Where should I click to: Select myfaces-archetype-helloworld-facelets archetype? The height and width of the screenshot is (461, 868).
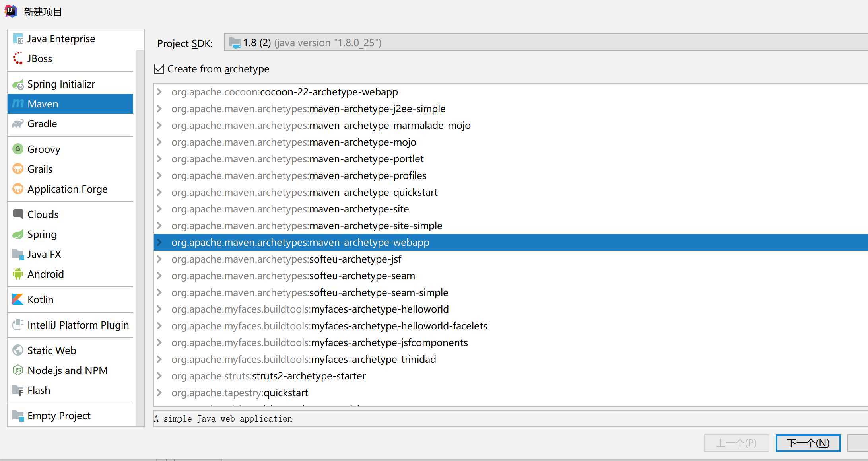point(511,326)
